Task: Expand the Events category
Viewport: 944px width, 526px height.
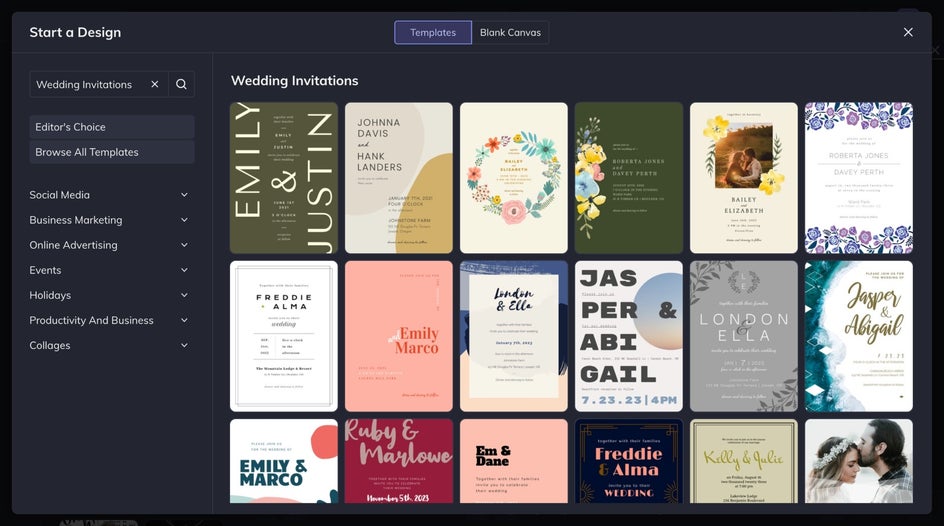Action: [109, 270]
